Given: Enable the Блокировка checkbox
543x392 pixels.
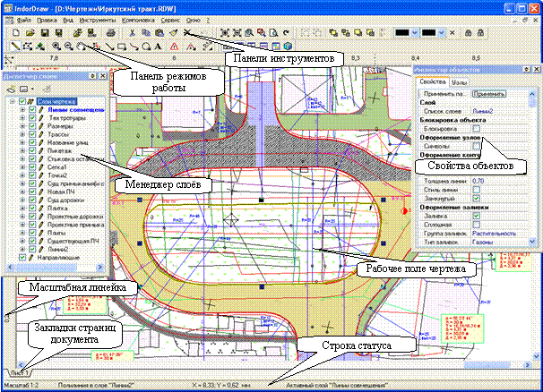Looking at the screenshot, I should click(478, 129).
